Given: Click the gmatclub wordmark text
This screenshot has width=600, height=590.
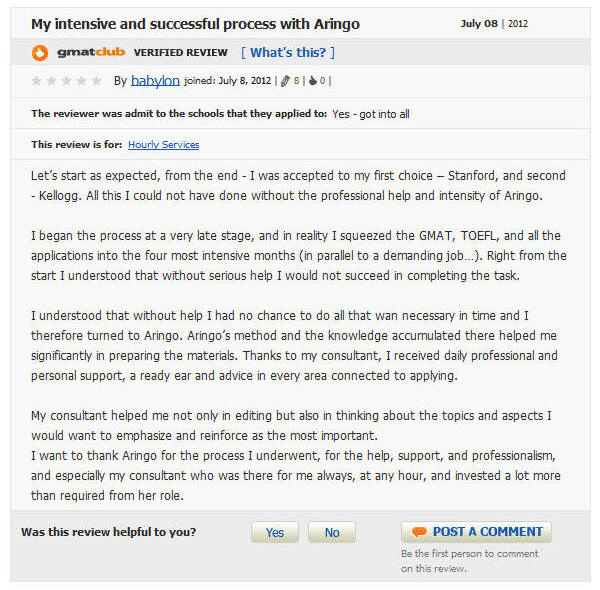Looking at the screenshot, I should pyautogui.click(x=91, y=52).
